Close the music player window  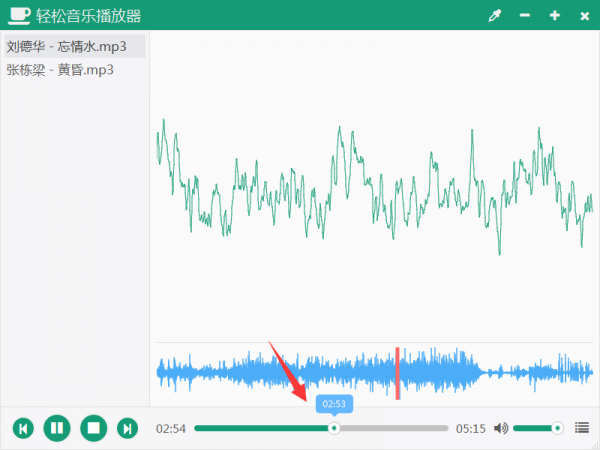point(582,15)
